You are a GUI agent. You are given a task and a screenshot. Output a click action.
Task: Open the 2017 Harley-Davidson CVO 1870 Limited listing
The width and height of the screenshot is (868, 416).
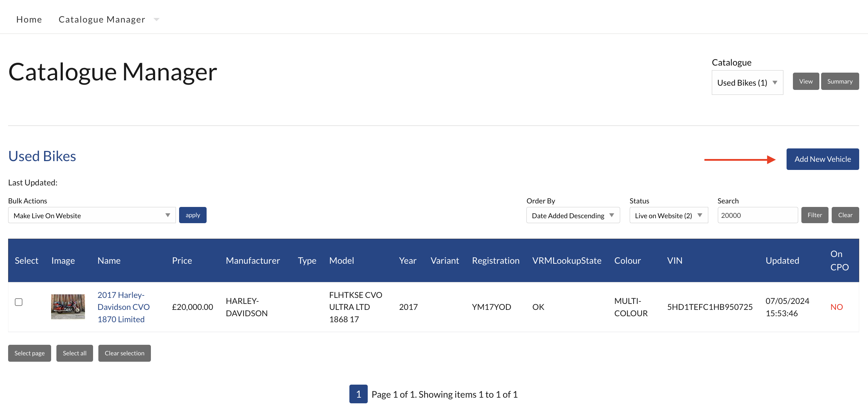123,307
